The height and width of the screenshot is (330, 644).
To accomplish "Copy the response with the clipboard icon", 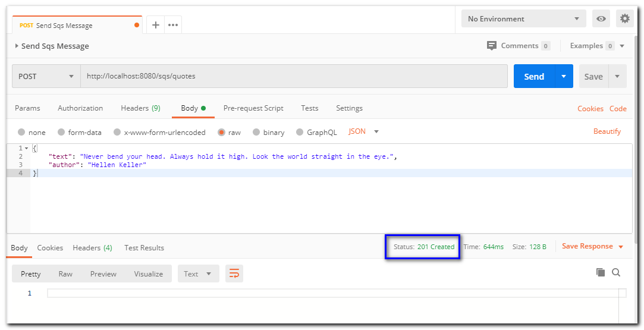I will tap(601, 272).
